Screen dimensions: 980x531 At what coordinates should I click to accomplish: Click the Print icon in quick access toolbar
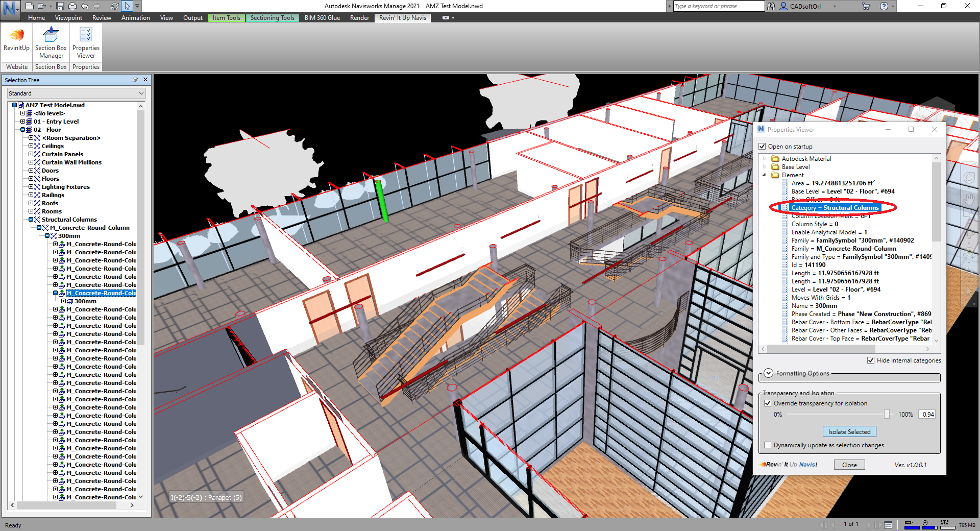pos(72,6)
